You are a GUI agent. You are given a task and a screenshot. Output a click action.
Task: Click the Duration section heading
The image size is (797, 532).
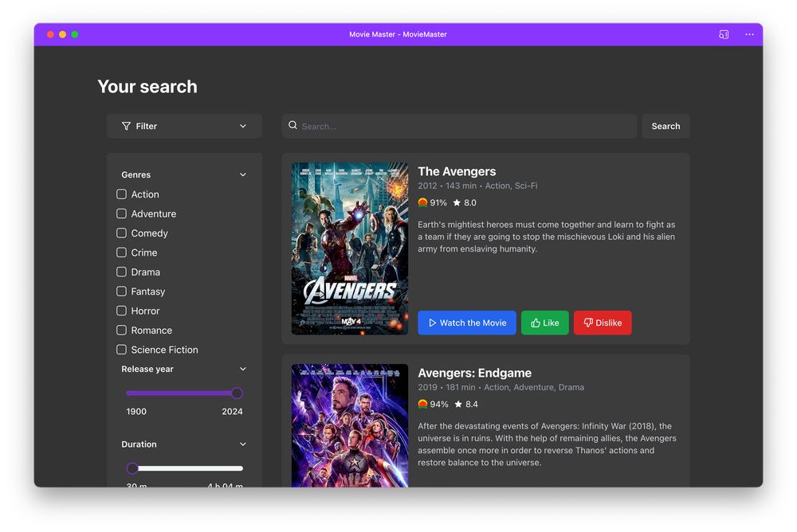[139, 444]
